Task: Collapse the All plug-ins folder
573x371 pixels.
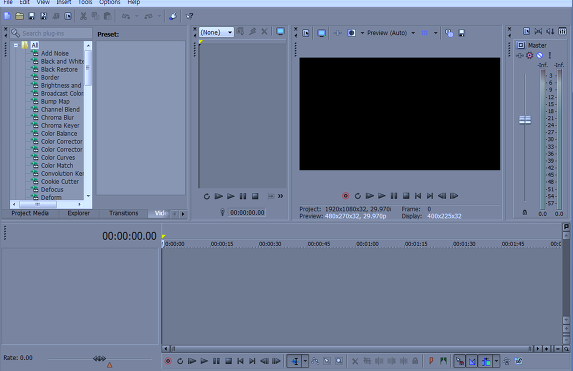Action: [x=16, y=45]
